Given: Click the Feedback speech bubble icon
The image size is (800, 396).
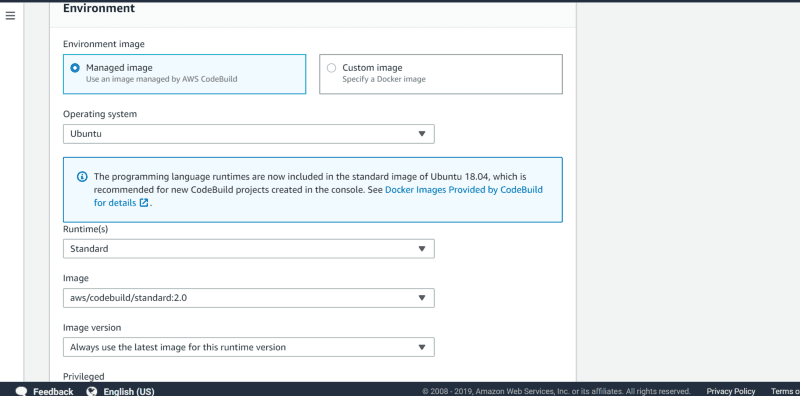Looking at the screenshot, I should [21, 391].
